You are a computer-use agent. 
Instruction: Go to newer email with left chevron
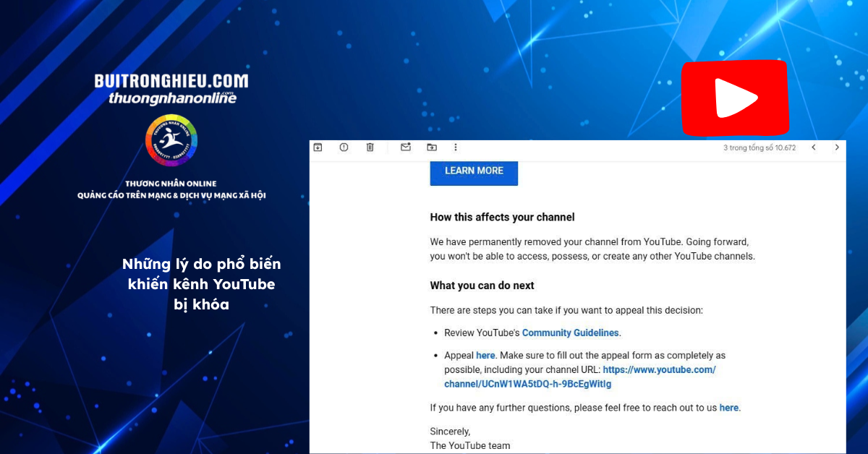[813, 147]
